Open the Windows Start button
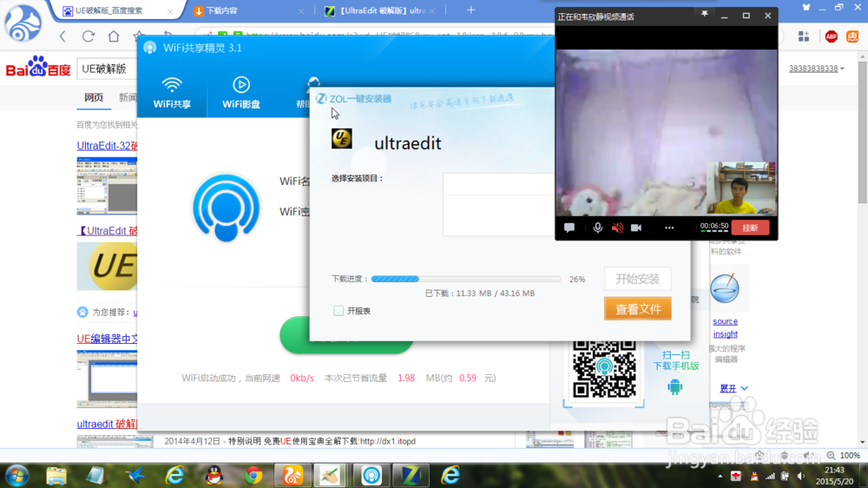This screenshot has height=488, width=868. (x=16, y=476)
